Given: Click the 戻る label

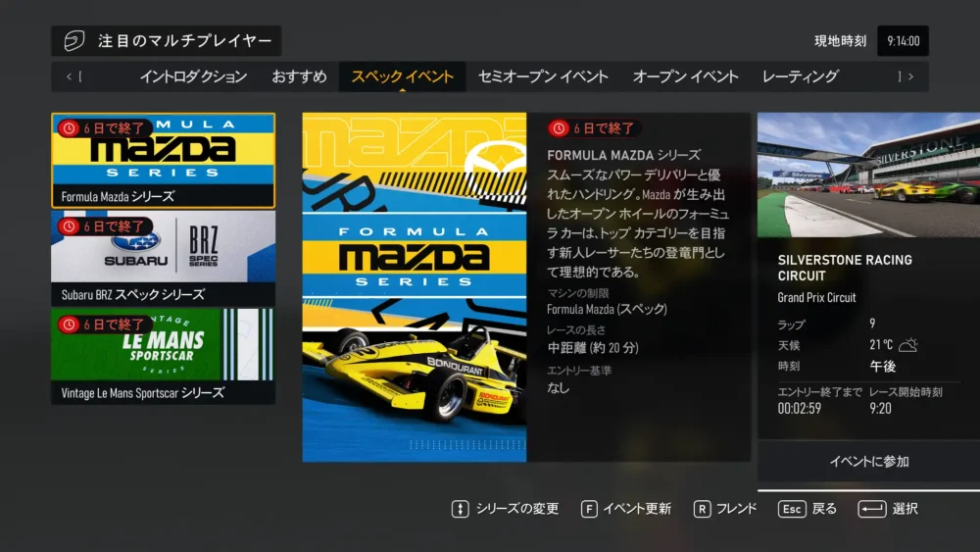Looking at the screenshot, I should click(824, 509).
